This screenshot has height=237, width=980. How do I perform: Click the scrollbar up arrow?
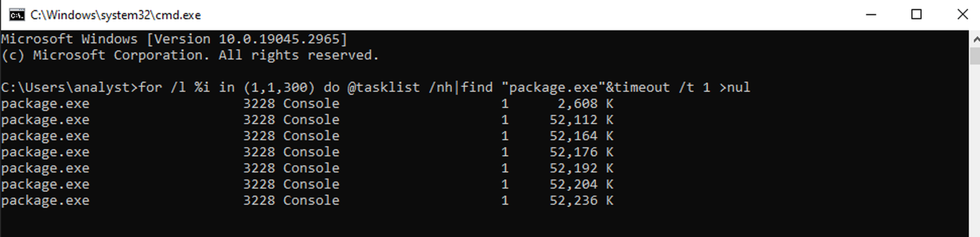974,38
